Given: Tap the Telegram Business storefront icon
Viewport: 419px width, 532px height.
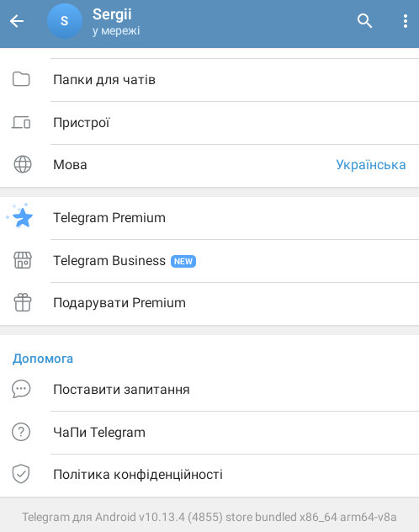Looking at the screenshot, I should [x=23, y=260].
